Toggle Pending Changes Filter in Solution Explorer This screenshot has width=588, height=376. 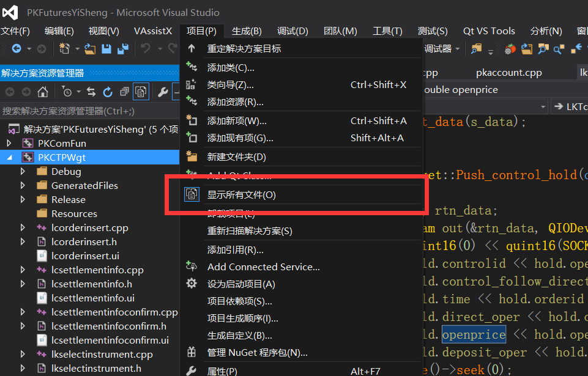[68, 92]
